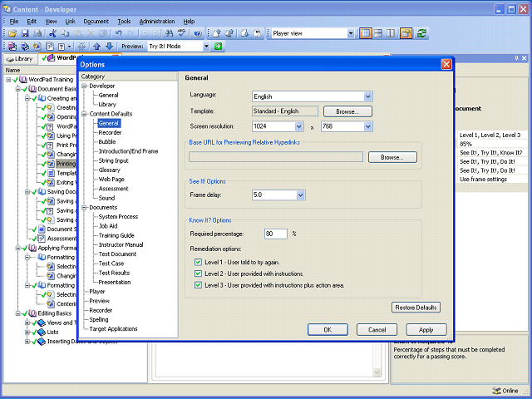This screenshot has height=399, width=532.
Task: Click Cancel in Options dialog
Action: click(377, 329)
